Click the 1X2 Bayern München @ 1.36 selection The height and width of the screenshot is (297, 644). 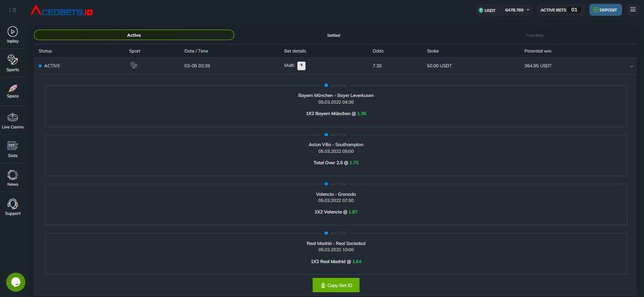(336, 114)
